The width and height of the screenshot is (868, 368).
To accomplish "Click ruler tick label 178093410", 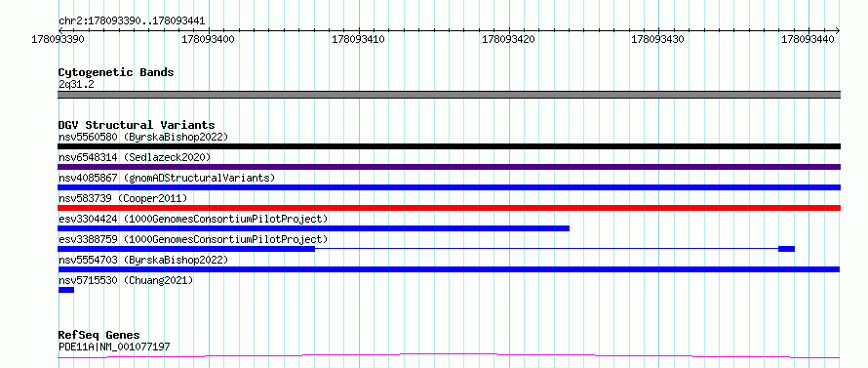I will coord(358,39).
